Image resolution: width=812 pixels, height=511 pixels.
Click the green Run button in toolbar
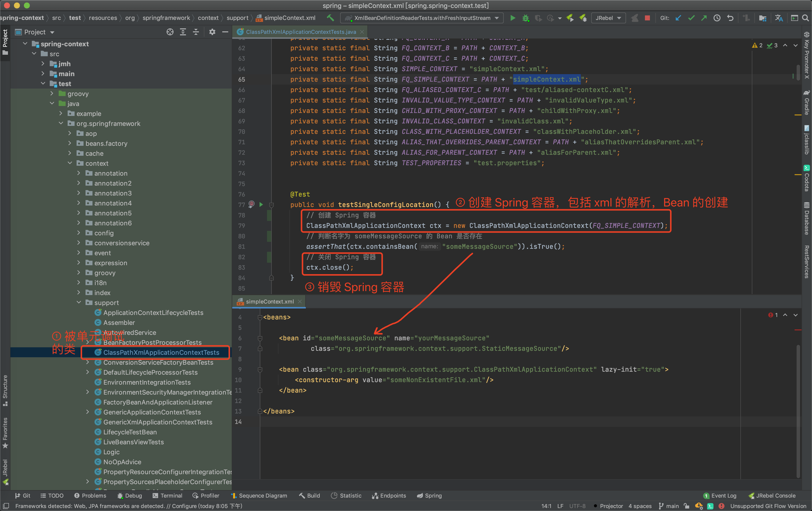point(513,18)
